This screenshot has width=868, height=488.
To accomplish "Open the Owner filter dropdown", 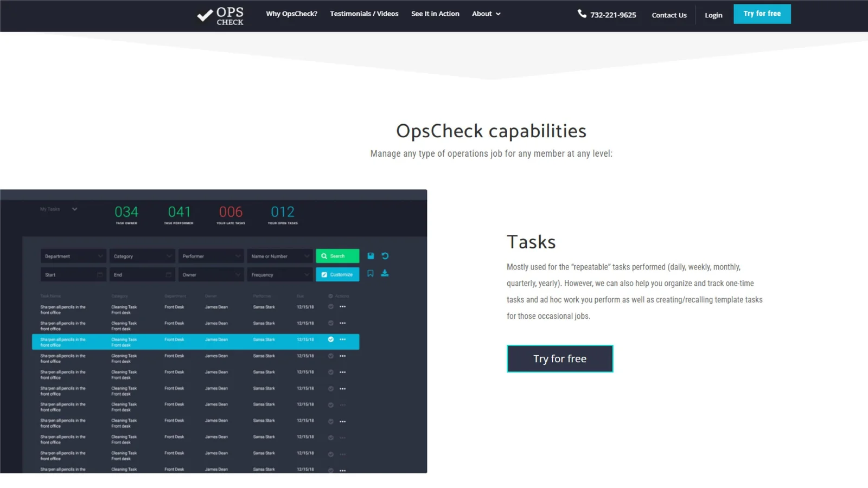I will pos(211,274).
